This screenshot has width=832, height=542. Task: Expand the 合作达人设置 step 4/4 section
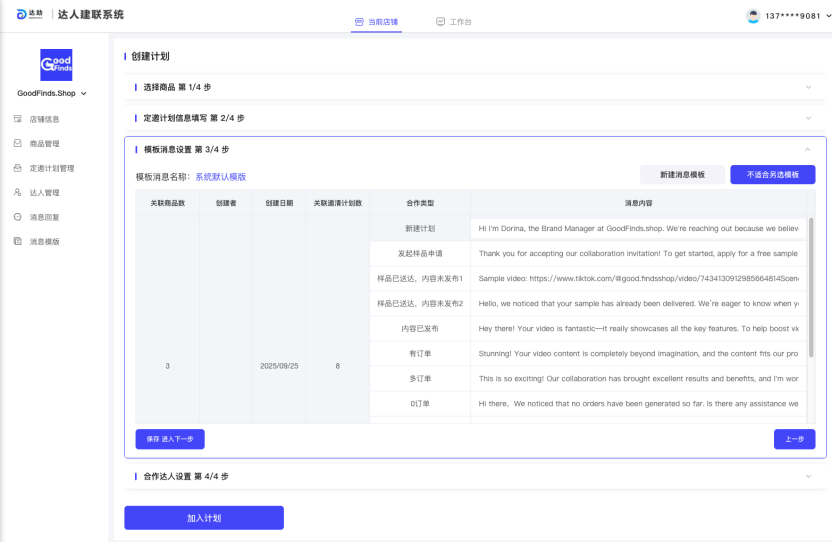(808, 476)
